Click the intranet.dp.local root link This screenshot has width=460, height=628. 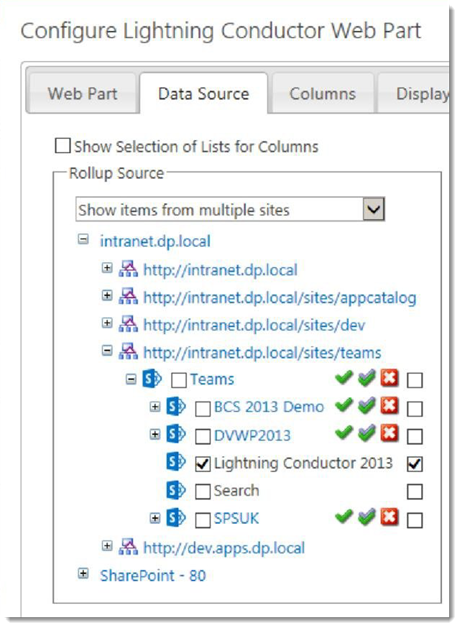pyautogui.click(x=155, y=241)
